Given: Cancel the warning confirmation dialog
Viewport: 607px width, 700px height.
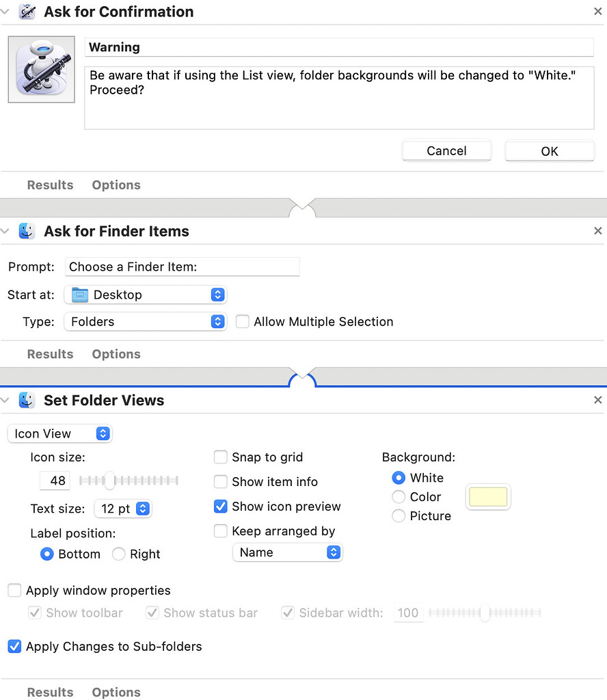Looking at the screenshot, I should (446, 150).
